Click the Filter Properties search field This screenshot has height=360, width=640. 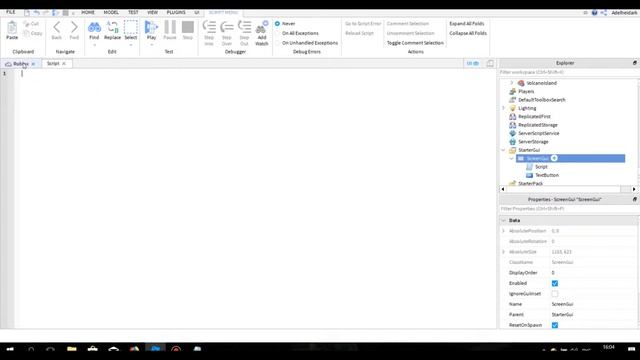pyautogui.click(x=568, y=209)
